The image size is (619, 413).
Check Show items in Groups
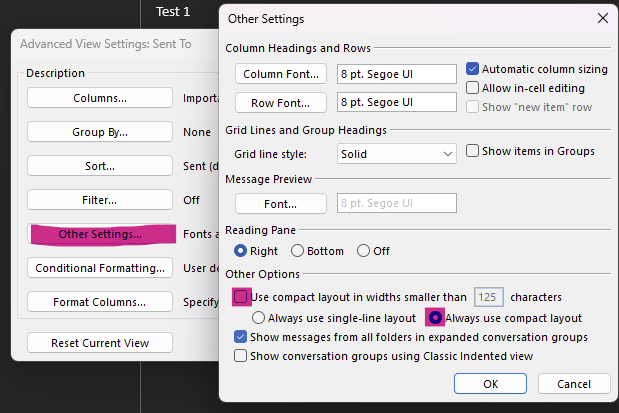[x=472, y=151]
